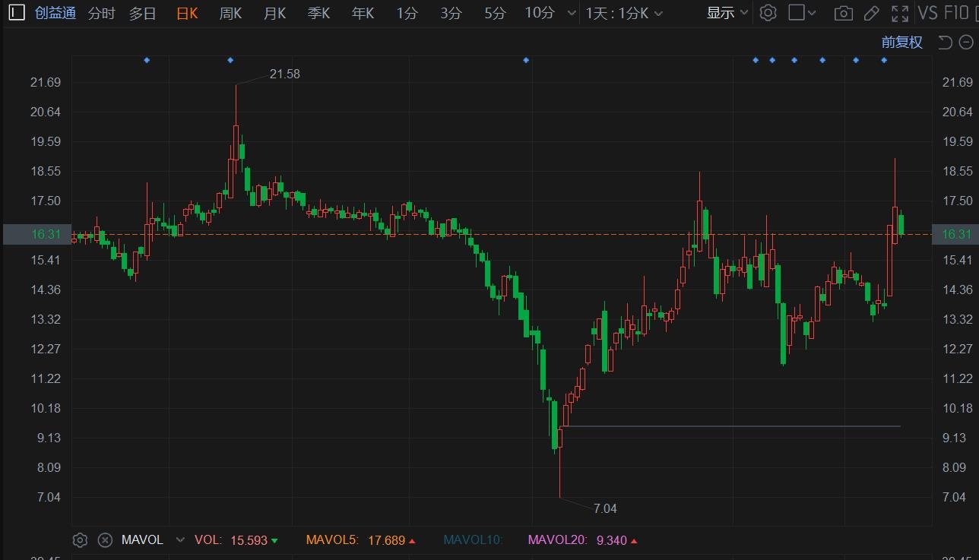Select the 年K yearly chart tab
The height and width of the screenshot is (560, 979).
click(x=363, y=13)
